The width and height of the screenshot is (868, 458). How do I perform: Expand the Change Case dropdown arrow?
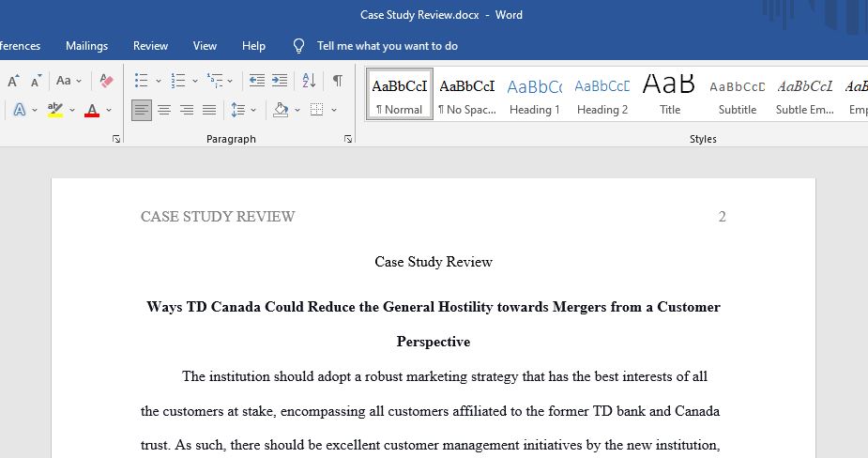(79, 81)
